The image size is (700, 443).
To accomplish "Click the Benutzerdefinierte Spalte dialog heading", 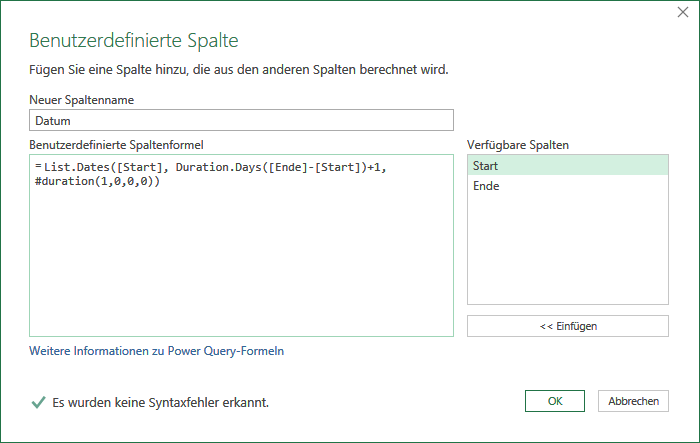I will 134,40.
